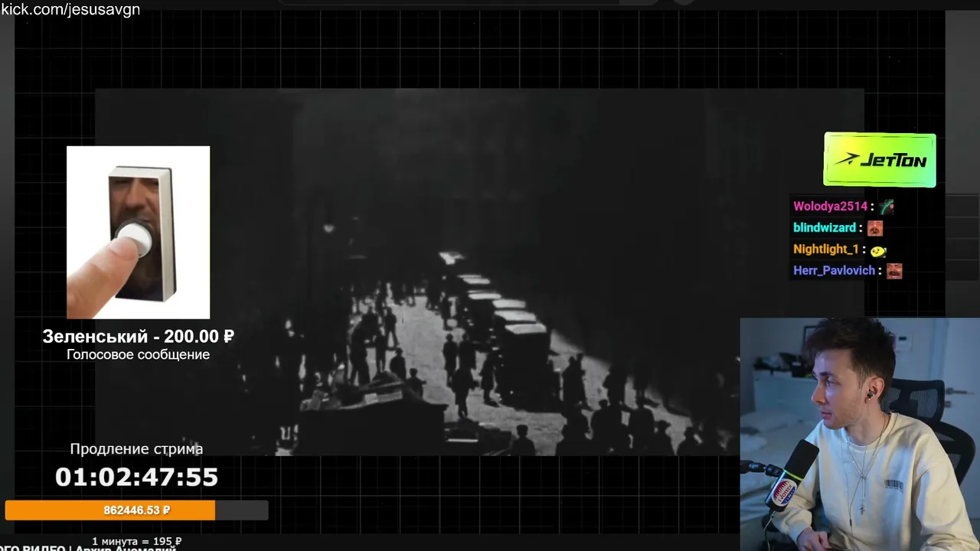Click the "Зеленський - 200.00 ₽" donation text
Viewport: 980px width, 551px height.
coord(138,337)
